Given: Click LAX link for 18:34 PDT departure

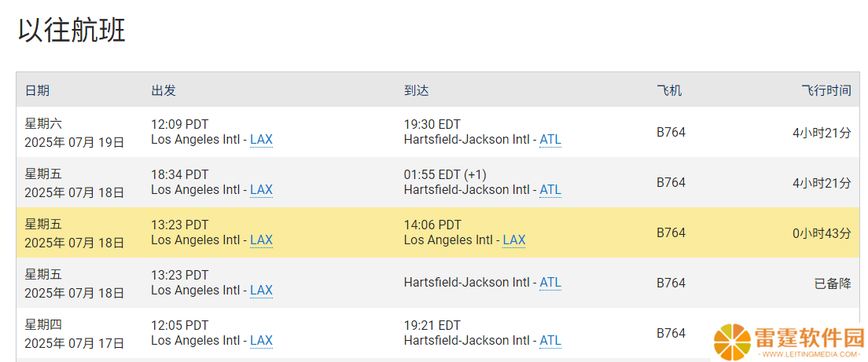Looking at the screenshot, I should point(261,190).
